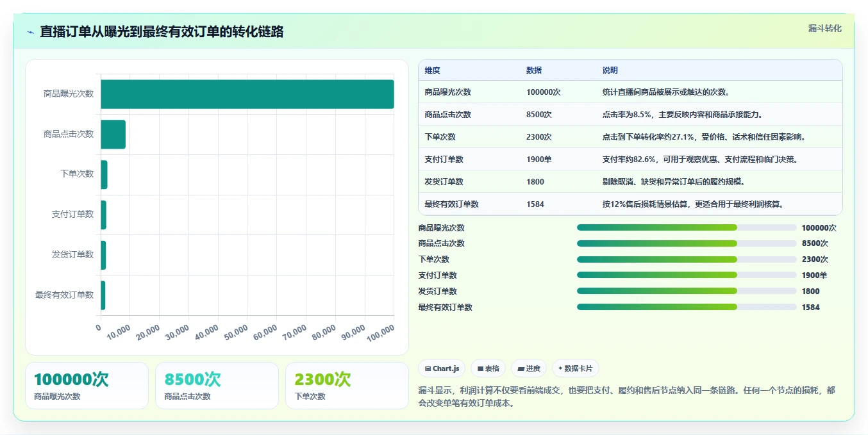Screen dimensions: 868x435
Task: Select the 进度 tag chip
Action: 529,368
